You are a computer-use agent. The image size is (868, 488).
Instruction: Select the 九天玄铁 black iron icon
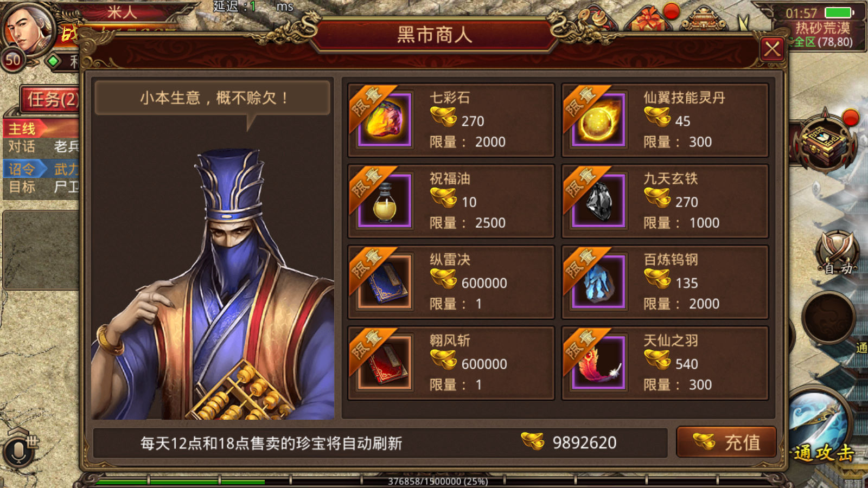tap(598, 201)
